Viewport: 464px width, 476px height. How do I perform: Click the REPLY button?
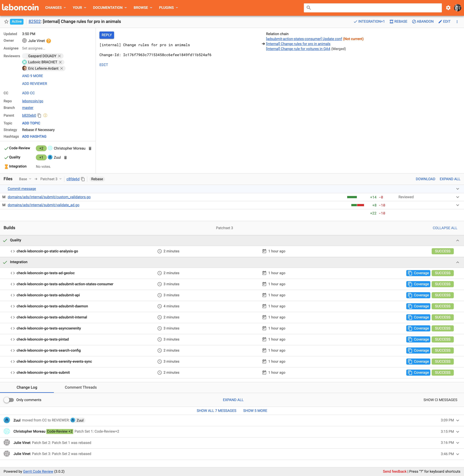[x=106, y=35]
